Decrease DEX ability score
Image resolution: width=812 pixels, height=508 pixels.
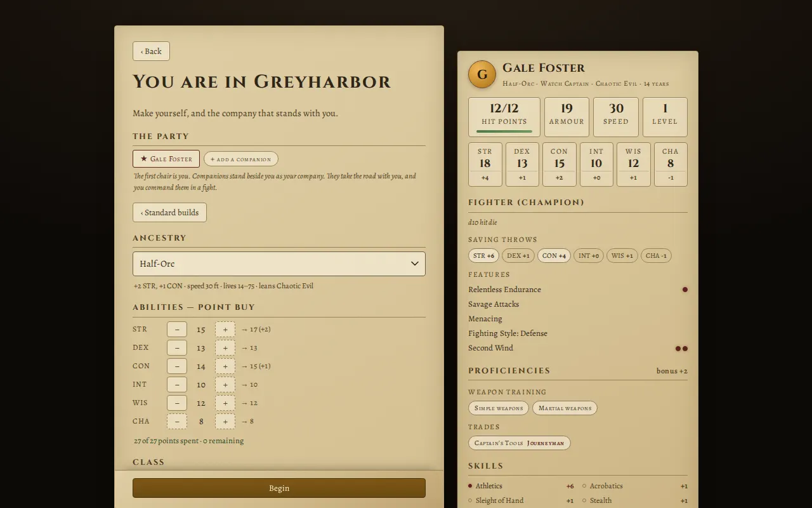[x=177, y=348]
